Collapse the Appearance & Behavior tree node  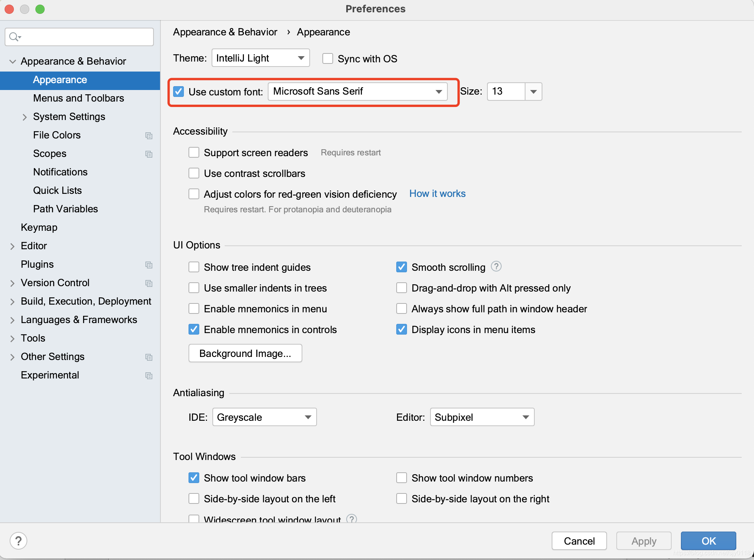12,62
